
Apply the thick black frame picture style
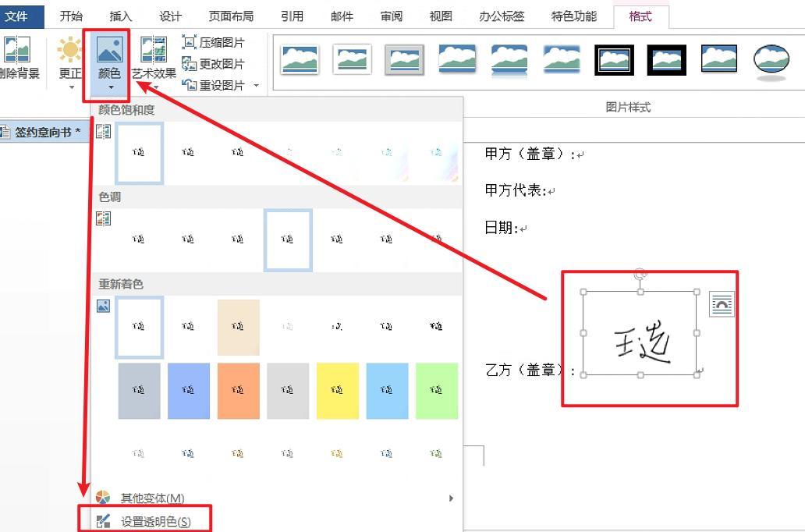[x=666, y=59]
